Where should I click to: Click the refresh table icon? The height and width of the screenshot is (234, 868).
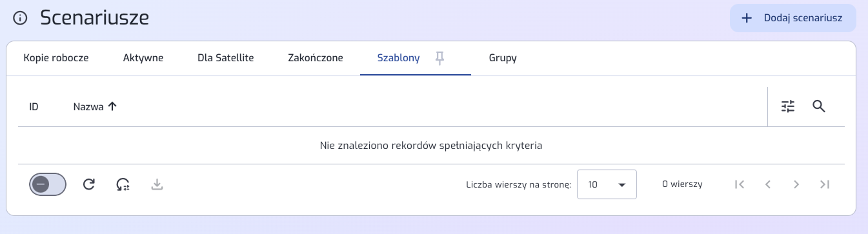coord(89,184)
